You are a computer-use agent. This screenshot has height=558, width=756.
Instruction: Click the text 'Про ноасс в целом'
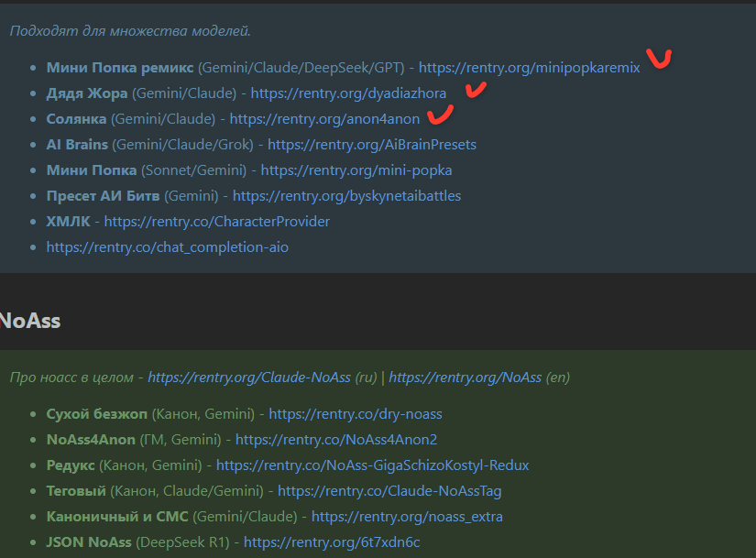[x=71, y=377]
